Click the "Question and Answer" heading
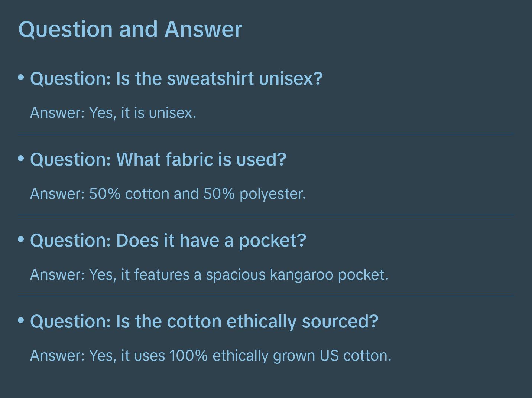Screen dimensions: 532x398 130,29
